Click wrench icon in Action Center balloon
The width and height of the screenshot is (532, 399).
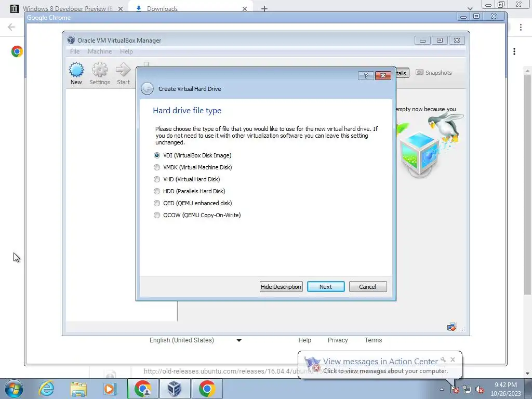(443, 360)
